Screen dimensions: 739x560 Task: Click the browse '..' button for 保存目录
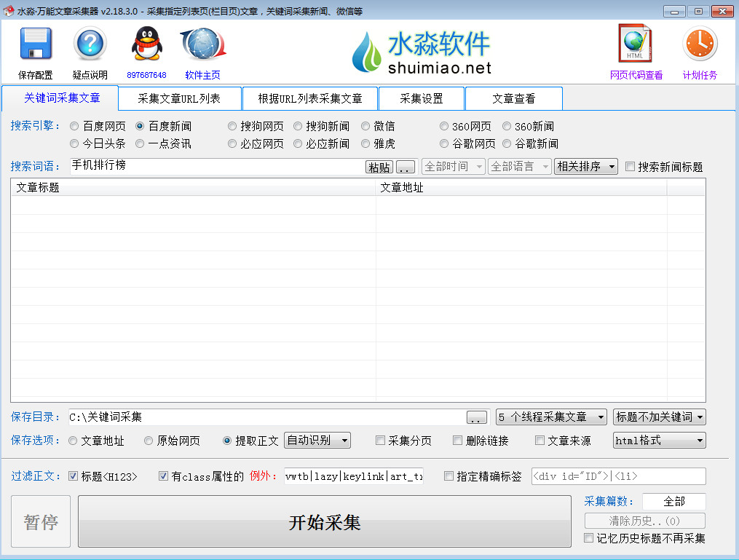(476, 417)
